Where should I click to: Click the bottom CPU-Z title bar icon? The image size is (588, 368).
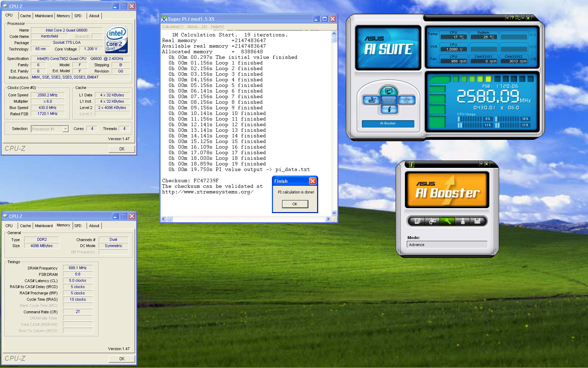[5, 216]
